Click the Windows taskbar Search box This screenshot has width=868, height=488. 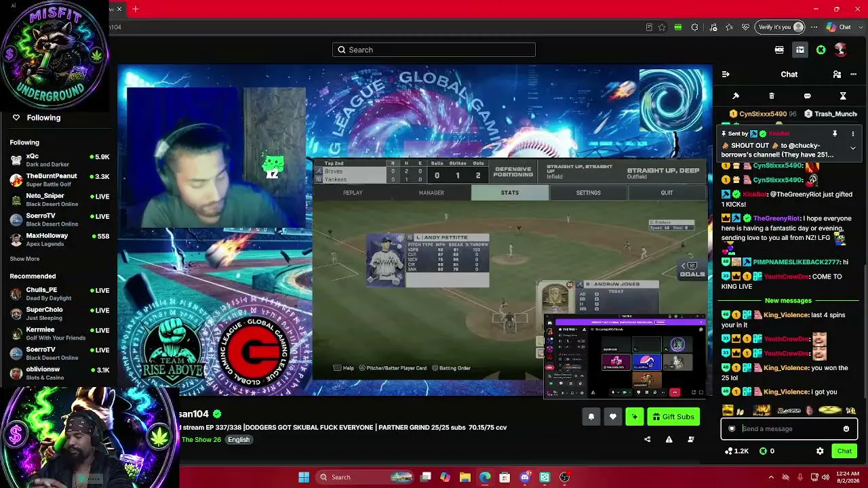[x=366, y=477]
